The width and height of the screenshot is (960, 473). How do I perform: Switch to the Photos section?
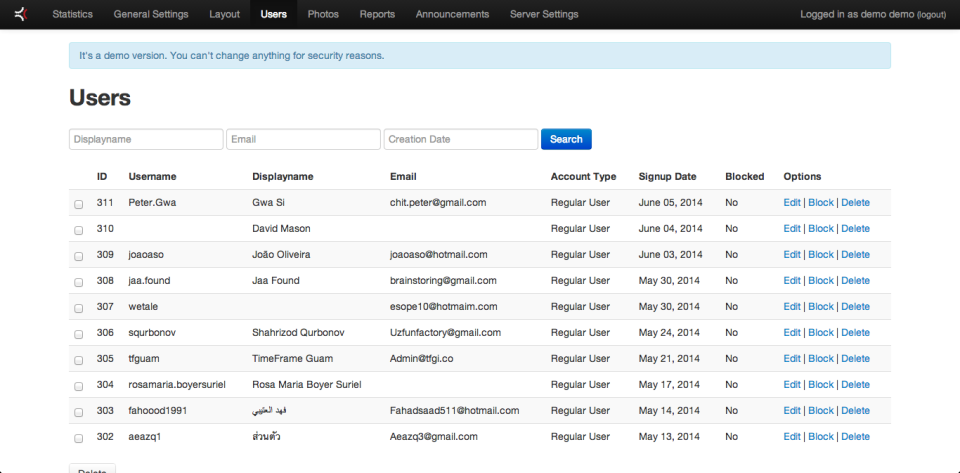click(x=323, y=14)
